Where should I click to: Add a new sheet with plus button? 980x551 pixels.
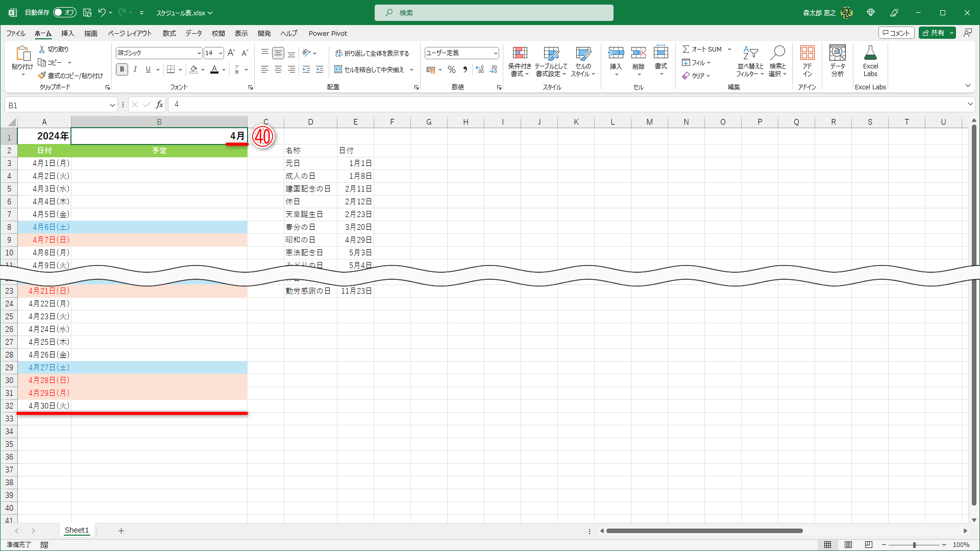click(x=121, y=531)
